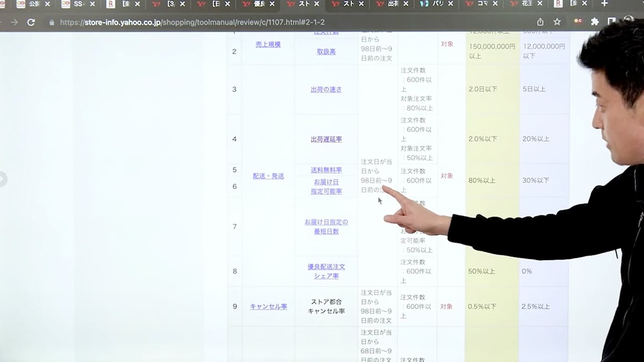Close the 出荷 tab
Screen dimensions: 644x362
(x=407, y=4)
